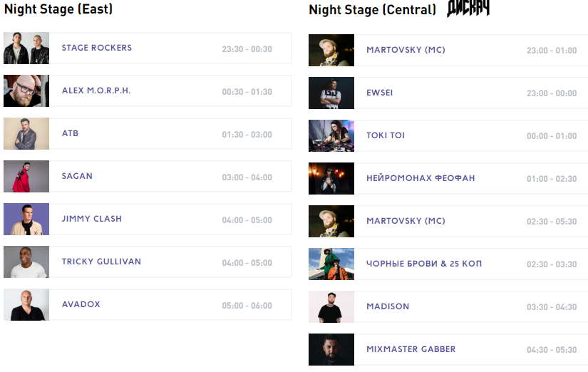The width and height of the screenshot is (588, 372).
Task: Click the Madison artist photo
Action: tap(331, 307)
